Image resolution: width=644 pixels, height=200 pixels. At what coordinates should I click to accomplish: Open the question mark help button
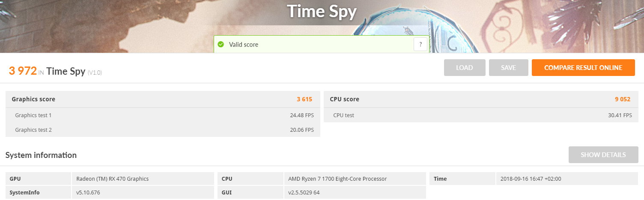coord(420,44)
